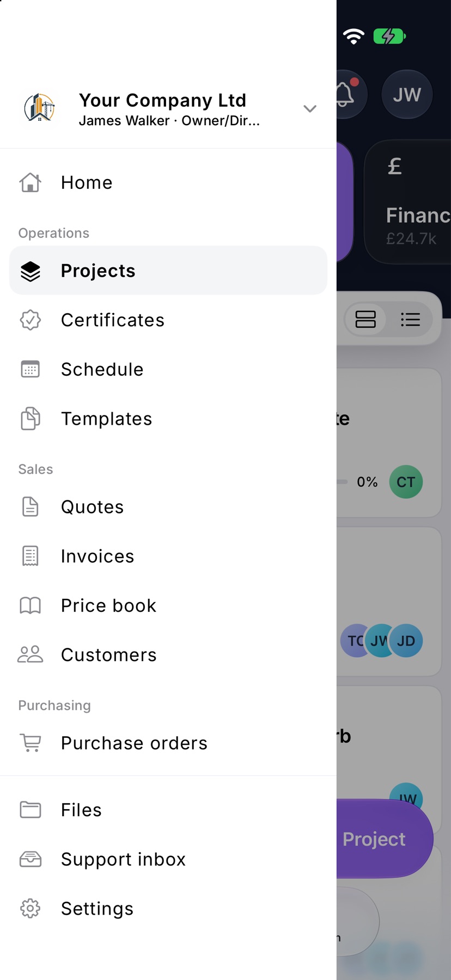This screenshot has height=980, width=451.
Task: Switch to the list layout view toggle
Action: [x=410, y=319]
